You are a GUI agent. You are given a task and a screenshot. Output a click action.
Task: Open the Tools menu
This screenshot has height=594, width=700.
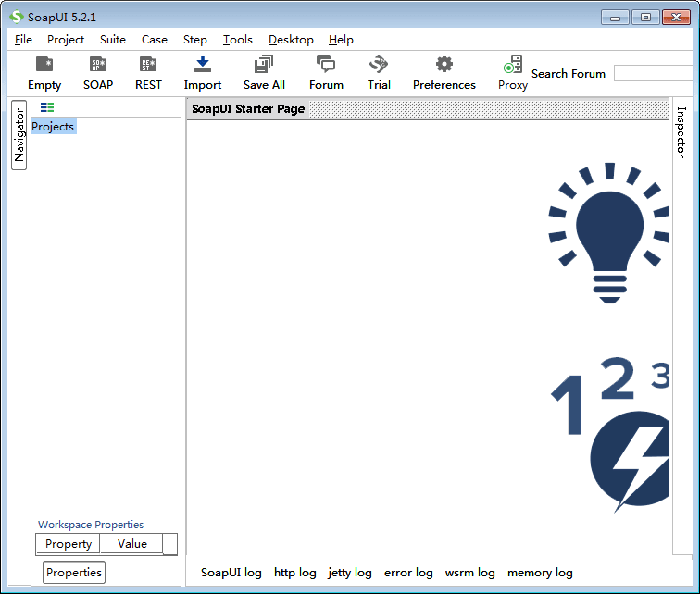[237, 40]
